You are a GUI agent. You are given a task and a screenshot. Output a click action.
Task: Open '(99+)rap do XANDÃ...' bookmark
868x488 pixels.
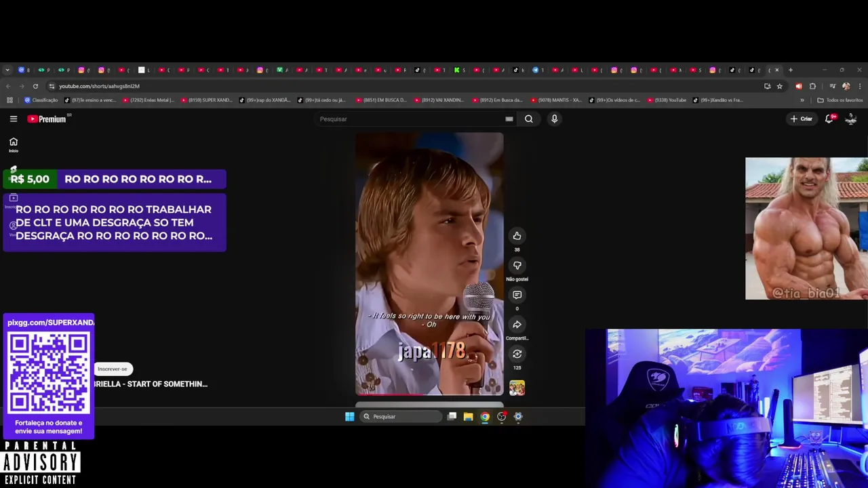click(265, 100)
